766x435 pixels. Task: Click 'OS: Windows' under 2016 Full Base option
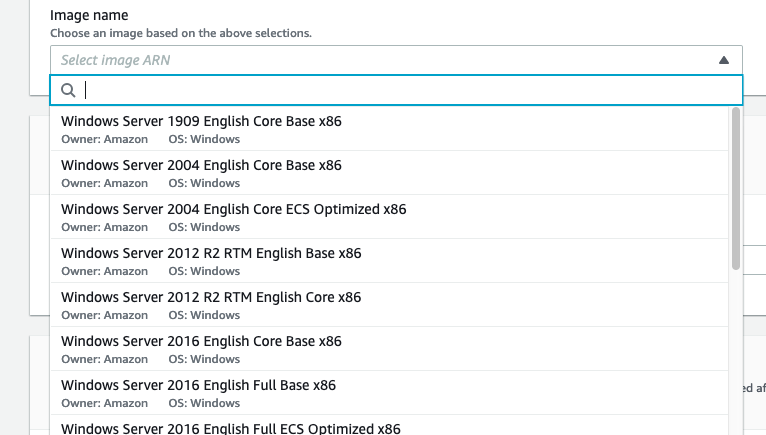pos(204,403)
